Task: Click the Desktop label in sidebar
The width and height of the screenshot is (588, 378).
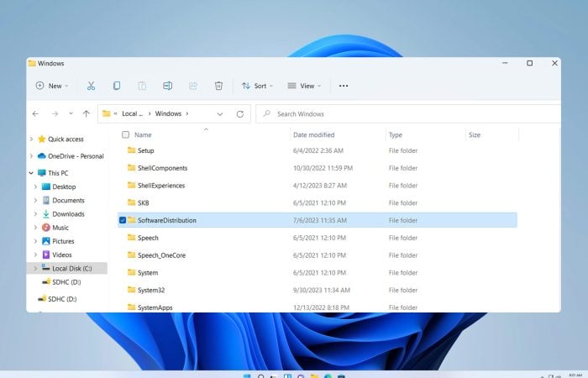Action: click(64, 186)
